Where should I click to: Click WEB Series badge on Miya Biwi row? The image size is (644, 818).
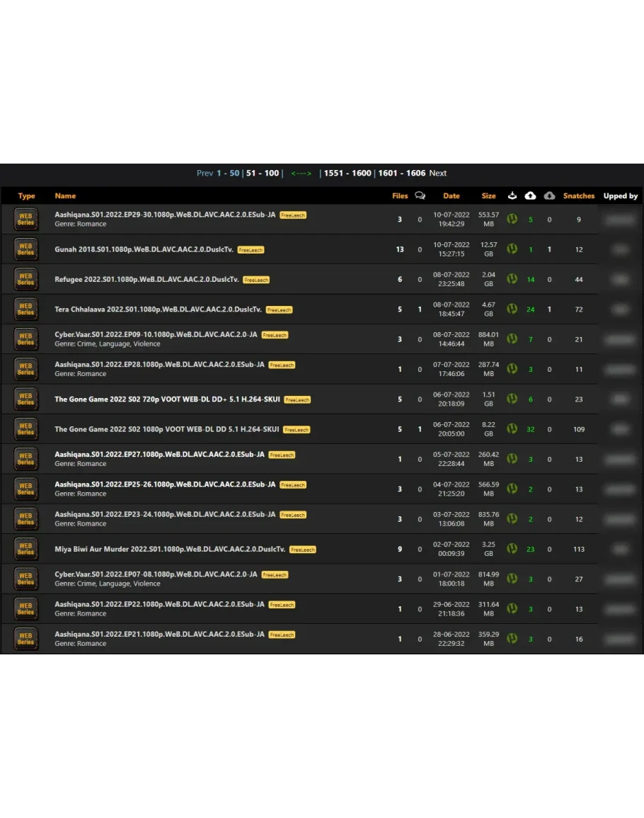tap(26, 549)
